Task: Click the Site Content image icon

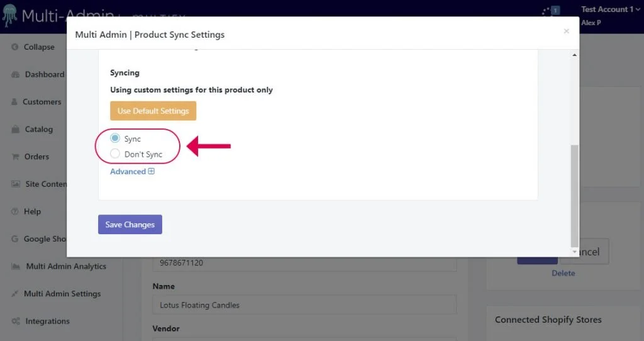Action: pos(16,184)
